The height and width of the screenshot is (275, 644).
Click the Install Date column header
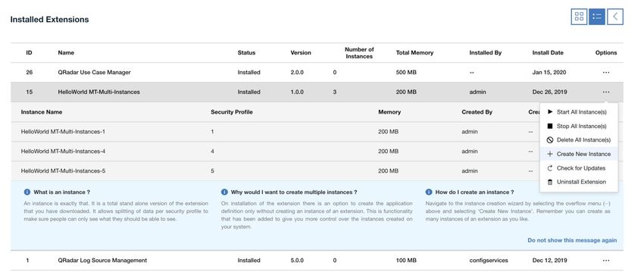pyautogui.click(x=548, y=52)
